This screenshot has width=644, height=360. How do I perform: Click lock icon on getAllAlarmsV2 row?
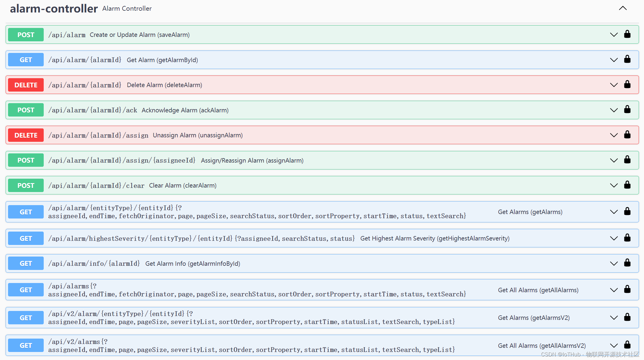click(627, 345)
